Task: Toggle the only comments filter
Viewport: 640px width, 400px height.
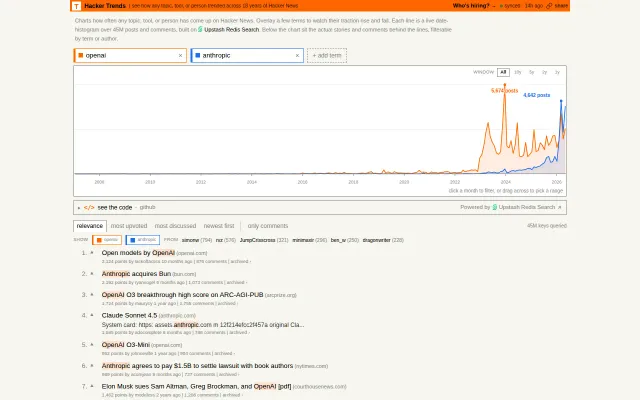Action: click(x=268, y=226)
